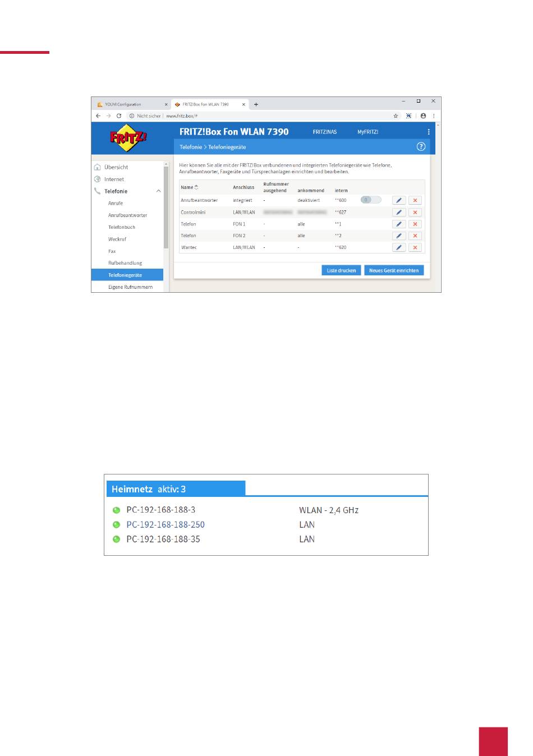Open Übersicht in the sidebar

pos(116,167)
